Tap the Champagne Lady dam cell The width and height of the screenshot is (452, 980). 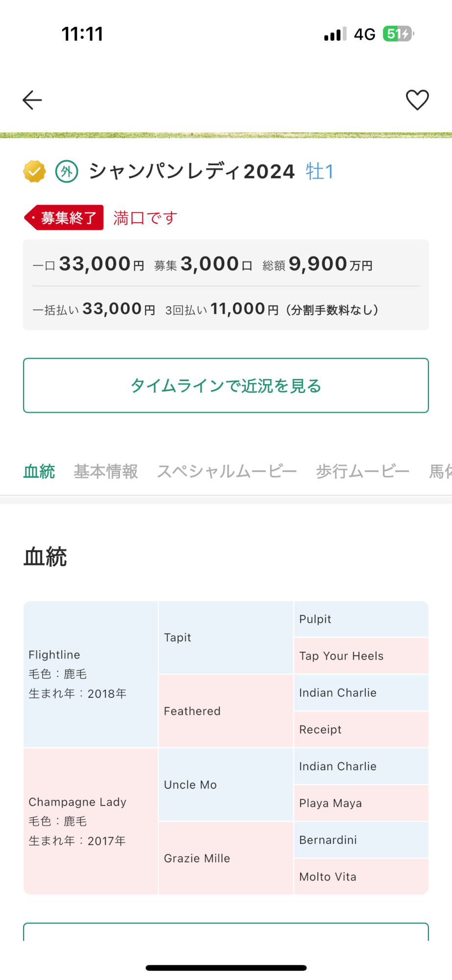(x=91, y=821)
